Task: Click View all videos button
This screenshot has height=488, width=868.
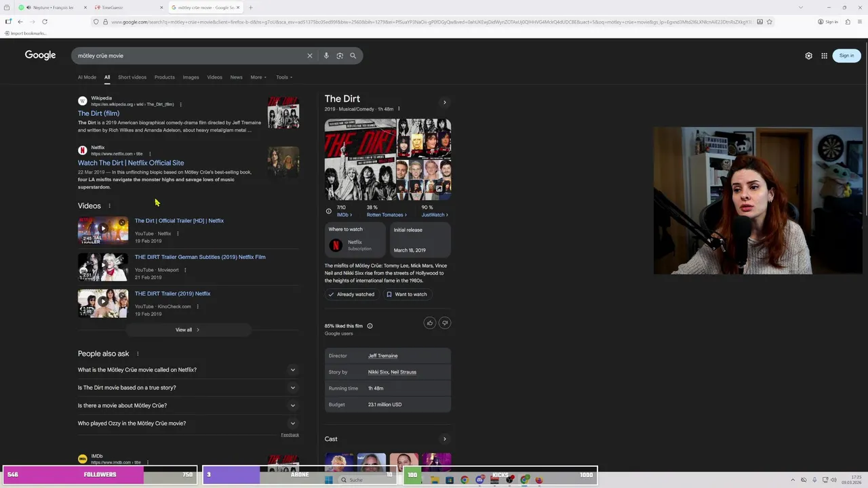Action: click(x=188, y=330)
